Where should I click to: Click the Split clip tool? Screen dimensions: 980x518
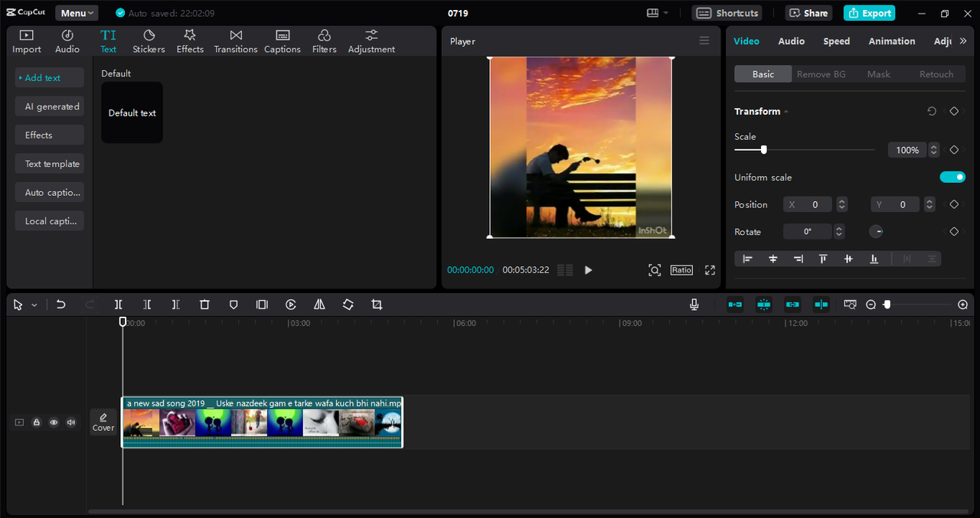click(x=119, y=305)
